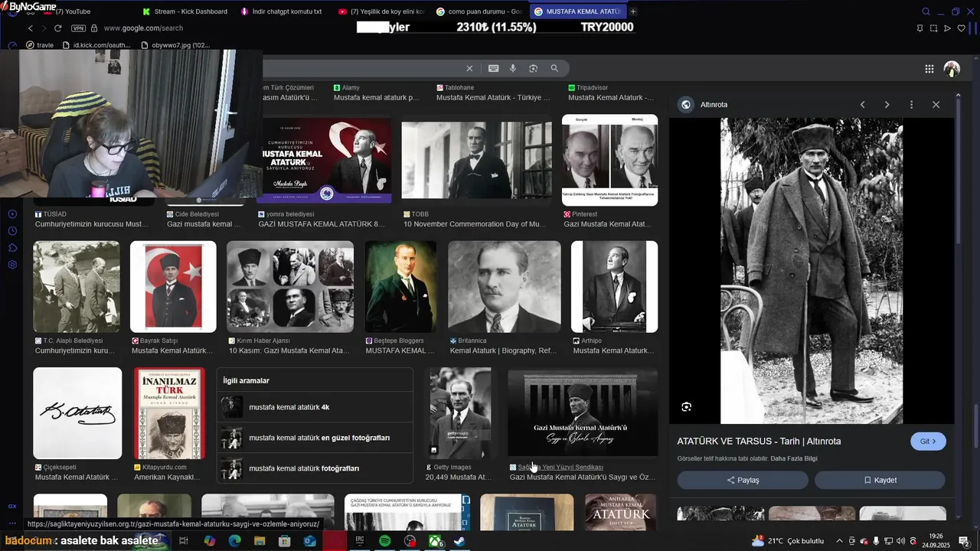Open the id.kick.com/oauth bookmark

[x=96, y=45]
